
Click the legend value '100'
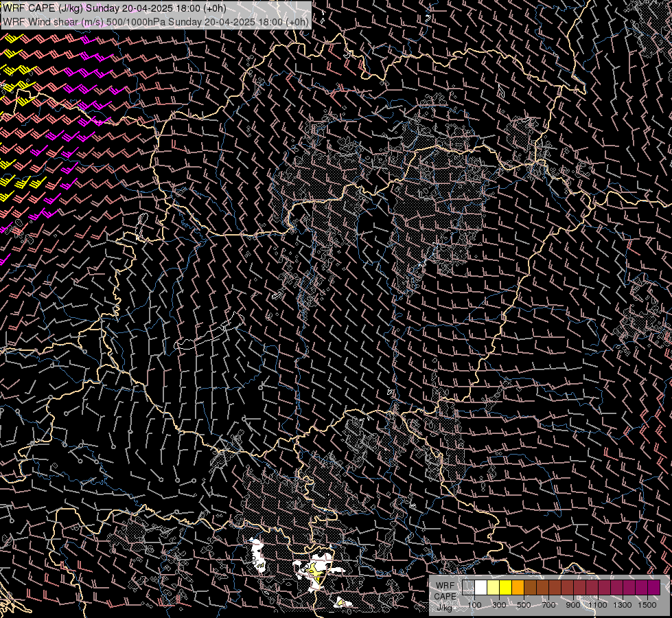474,605
